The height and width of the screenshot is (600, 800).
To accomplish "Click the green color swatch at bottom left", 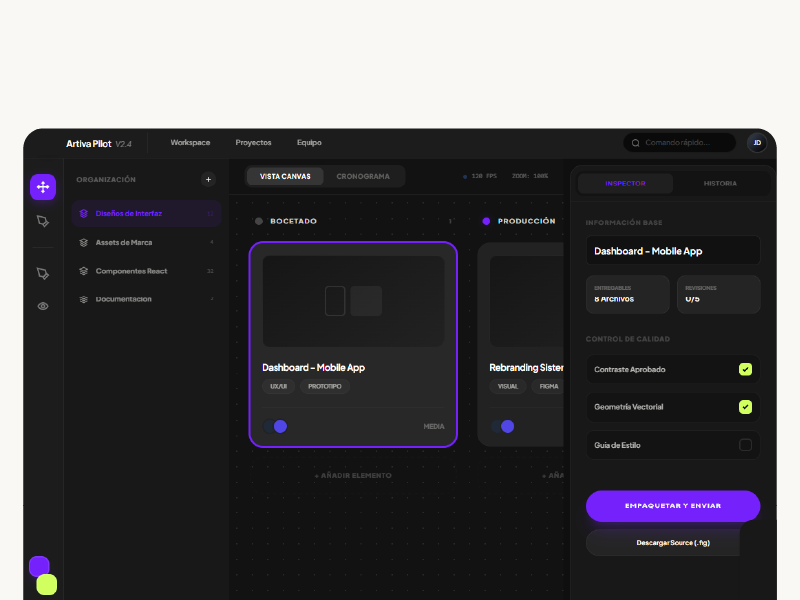I will click(46, 584).
